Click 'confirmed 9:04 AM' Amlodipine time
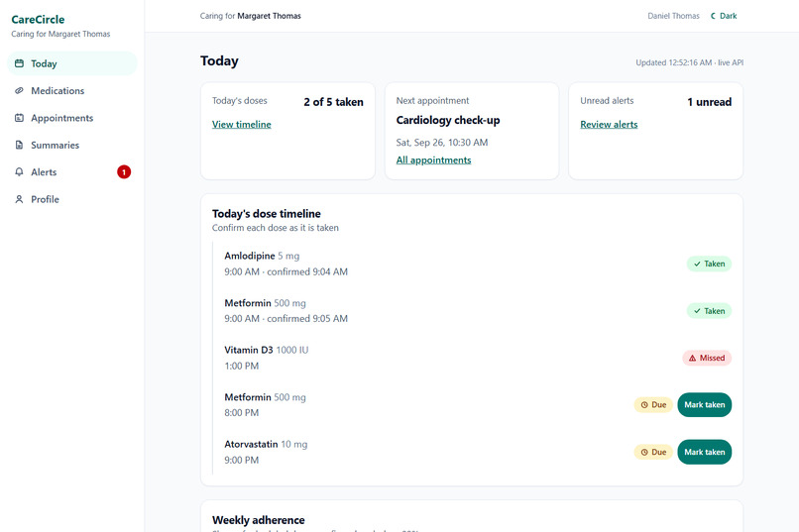Screen dimensions: 799x532 (x=307, y=271)
